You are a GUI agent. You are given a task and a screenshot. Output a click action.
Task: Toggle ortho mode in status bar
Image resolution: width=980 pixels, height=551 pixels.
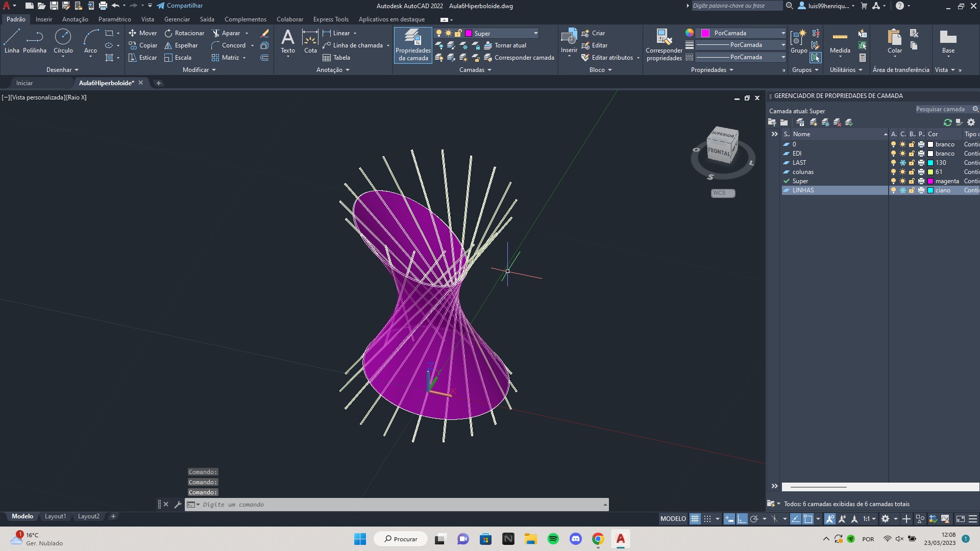741,519
